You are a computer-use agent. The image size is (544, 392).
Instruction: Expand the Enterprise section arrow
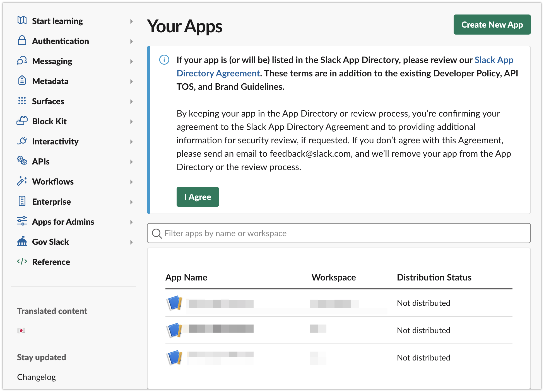[131, 202]
